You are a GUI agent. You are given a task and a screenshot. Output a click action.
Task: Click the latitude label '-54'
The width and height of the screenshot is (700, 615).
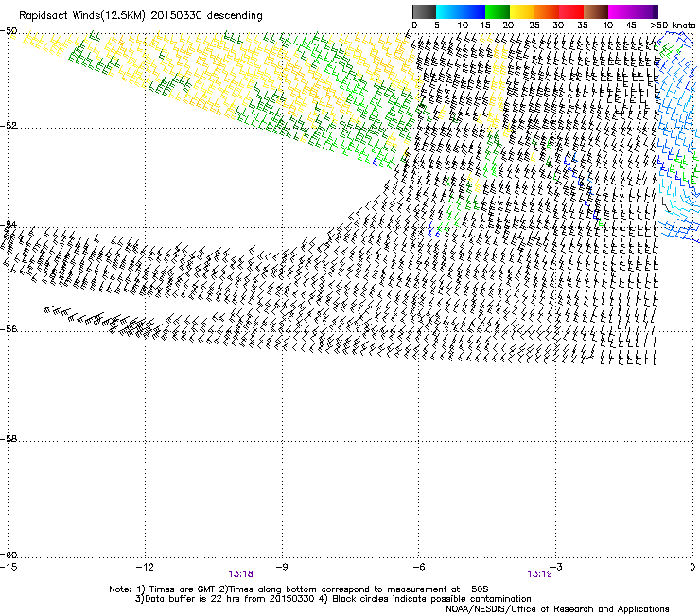[x=9, y=224]
